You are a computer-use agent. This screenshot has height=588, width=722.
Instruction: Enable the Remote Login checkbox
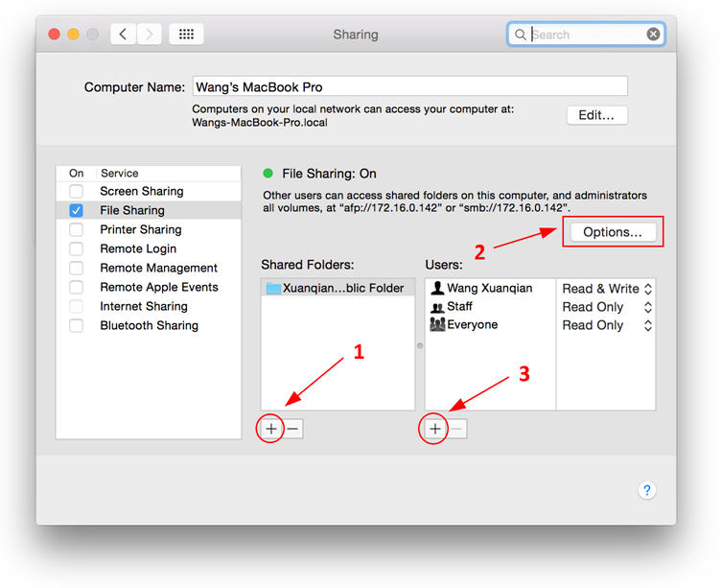pyautogui.click(x=76, y=248)
